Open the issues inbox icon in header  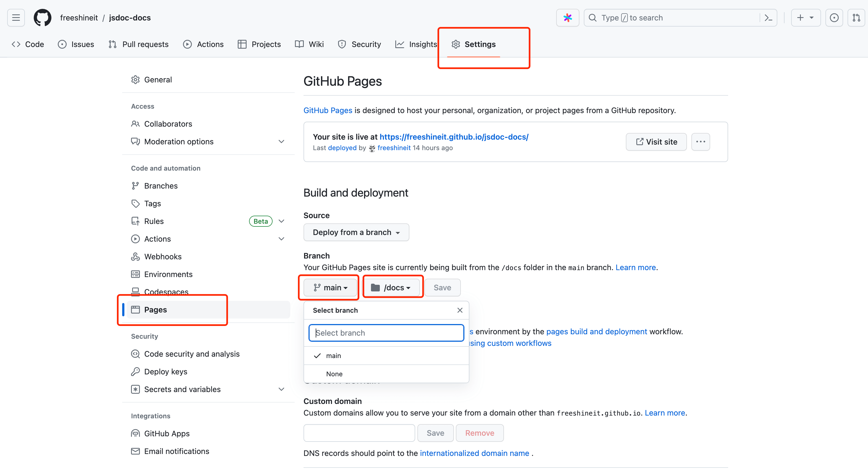click(834, 17)
